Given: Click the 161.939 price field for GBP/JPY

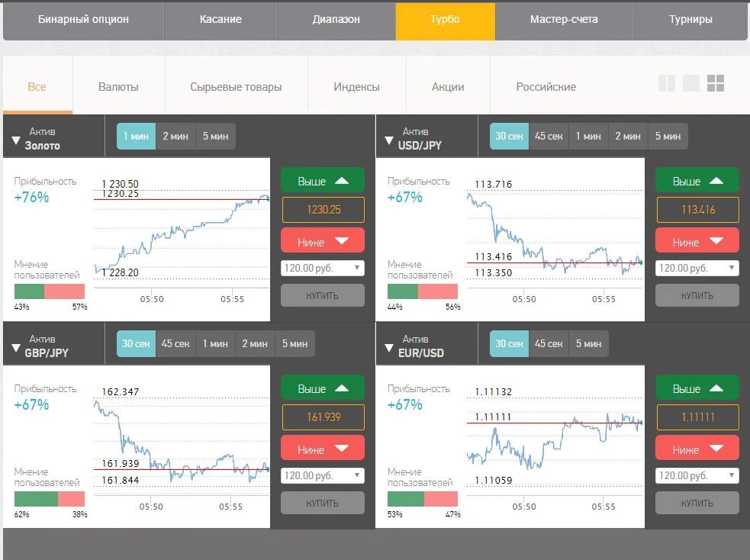Looking at the screenshot, I should point(323,417).
